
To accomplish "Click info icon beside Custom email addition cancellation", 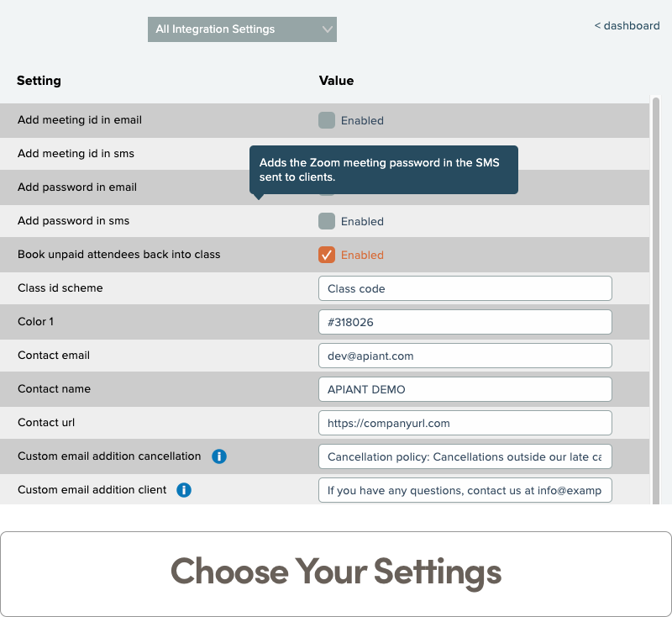I will click(x=219, y=456).
